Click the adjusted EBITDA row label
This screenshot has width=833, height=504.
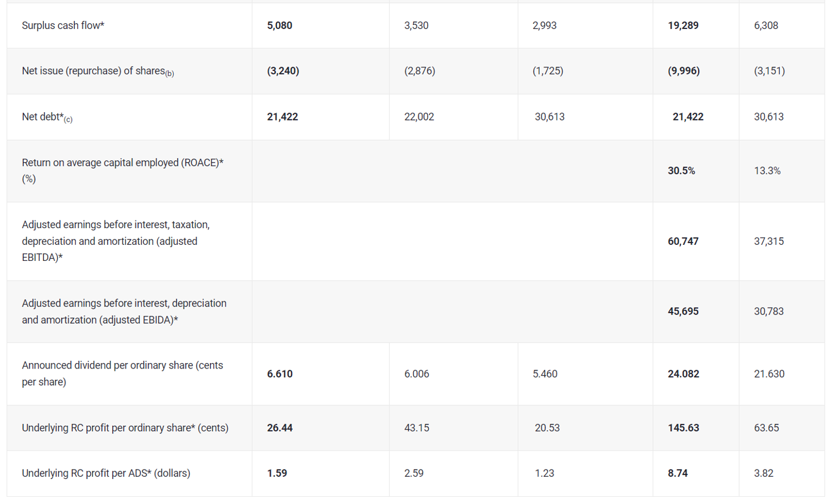click(116, 241)
